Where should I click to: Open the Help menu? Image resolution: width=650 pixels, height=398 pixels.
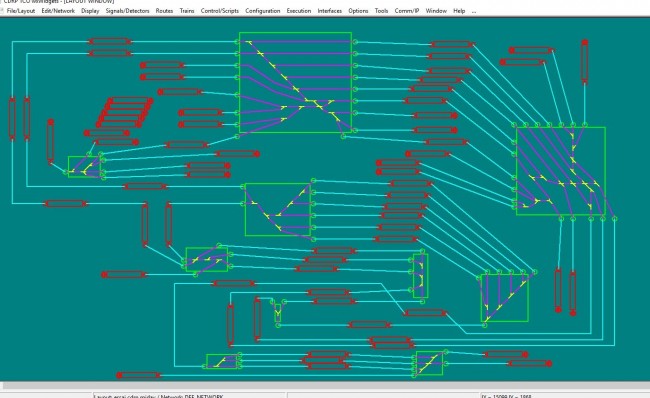click(459, 11)
